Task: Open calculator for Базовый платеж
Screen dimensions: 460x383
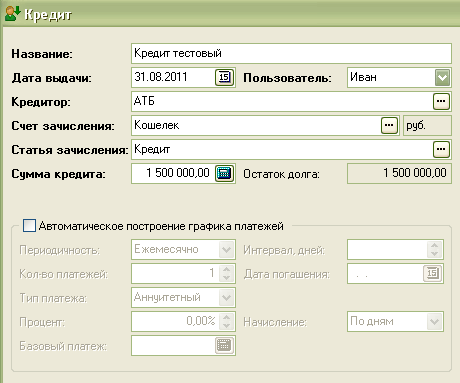Action: [224, 345]
